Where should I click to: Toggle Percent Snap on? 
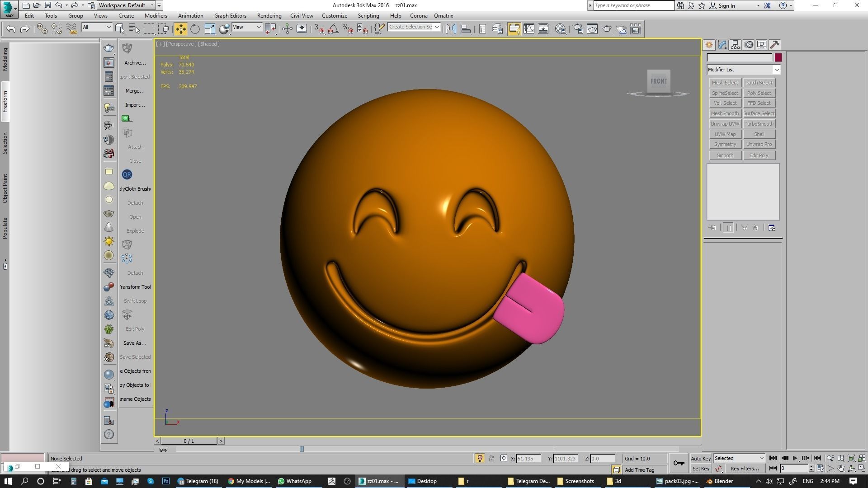click(x=348, y=29)
